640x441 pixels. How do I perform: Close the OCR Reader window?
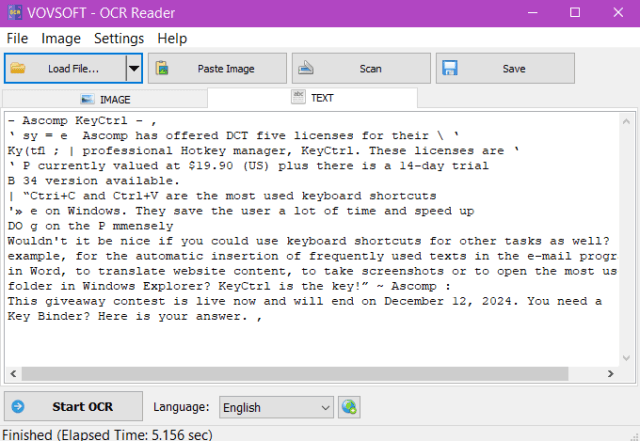pos(618,13)
